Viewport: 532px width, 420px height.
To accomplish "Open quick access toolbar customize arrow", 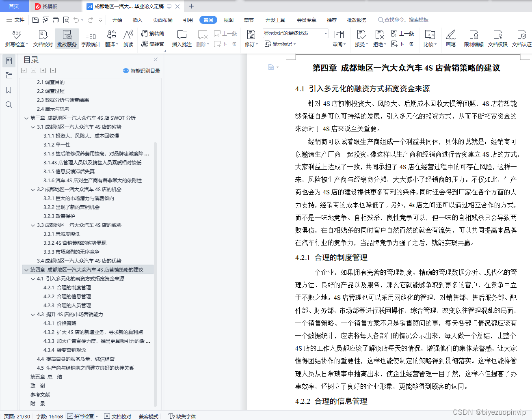I will pos(101,20).
